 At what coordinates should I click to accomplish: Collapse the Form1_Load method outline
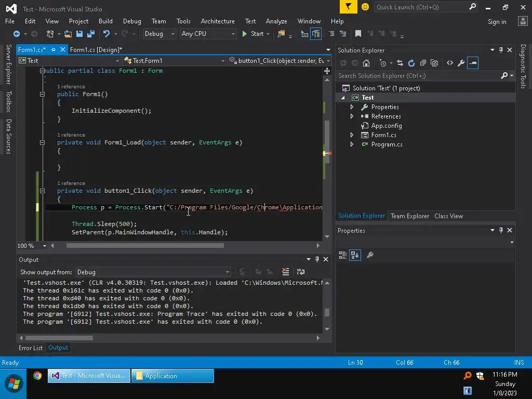(x=43, y=142)
